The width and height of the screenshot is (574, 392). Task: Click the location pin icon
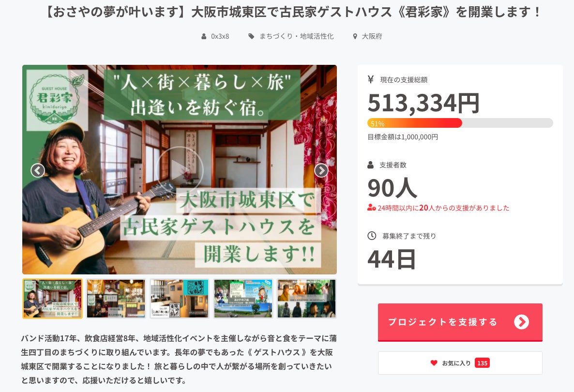[x=355, y=36]
